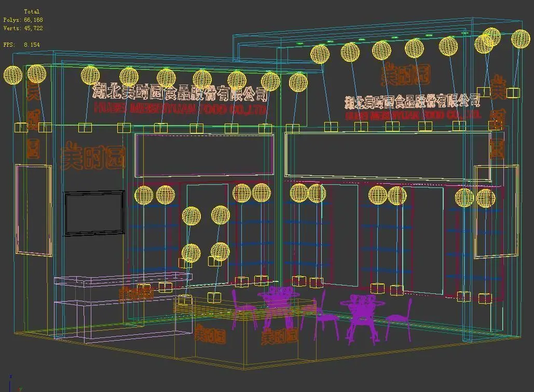
Task: Select the left long white lightbox panel
Action: 204,155
